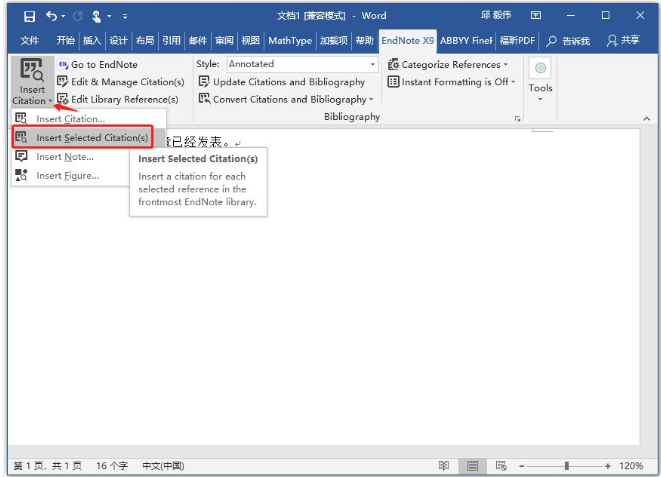Click Go to EndNote
This screenshot has width=661, height=477.
pos(98,64)
